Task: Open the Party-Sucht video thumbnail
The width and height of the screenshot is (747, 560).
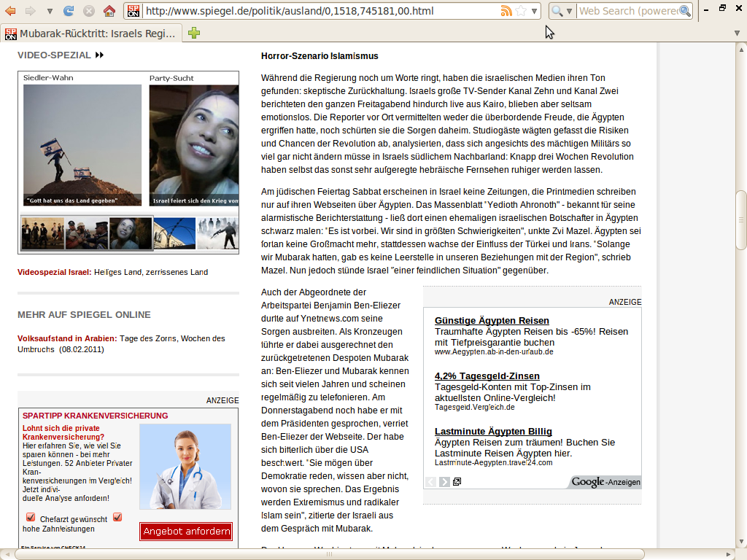Action: (194, 145)
